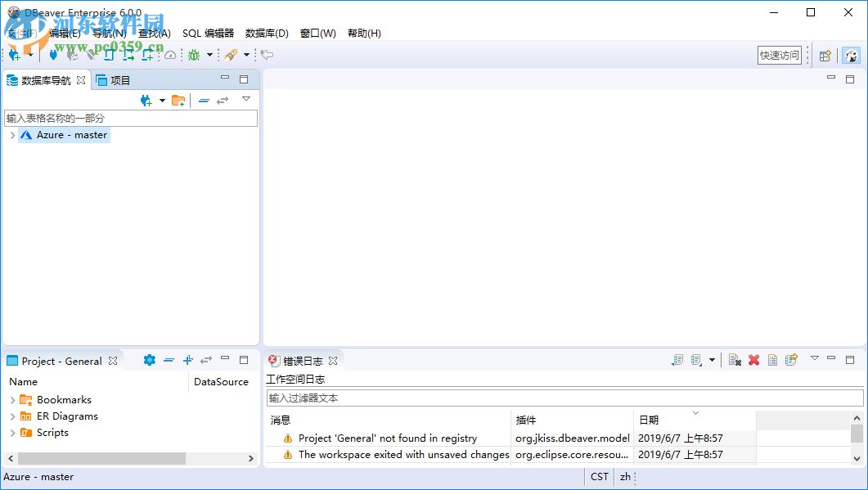Image resolution: width=868 pixels, height=490 pixels.
Task: Switch to the 项目 tab
Action: [x=116, y=79]
